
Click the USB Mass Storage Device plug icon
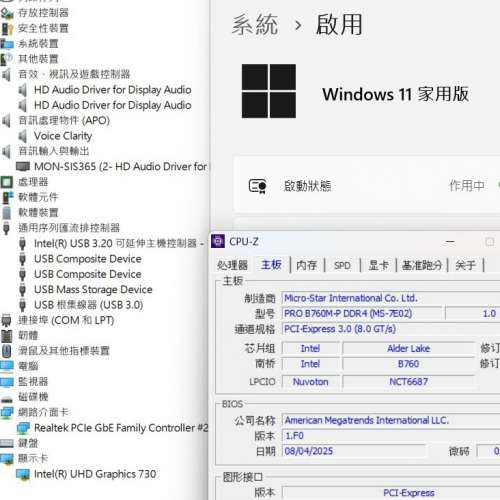(23, 289)
